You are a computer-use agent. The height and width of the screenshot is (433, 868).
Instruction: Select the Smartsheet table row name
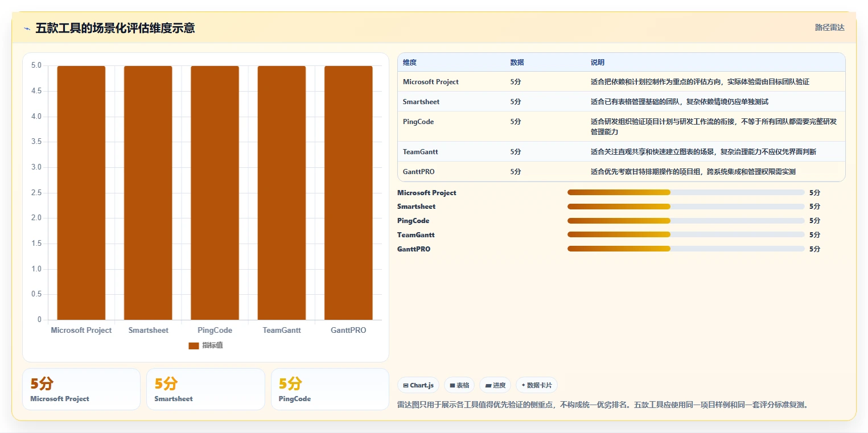[x=421, y=102]
